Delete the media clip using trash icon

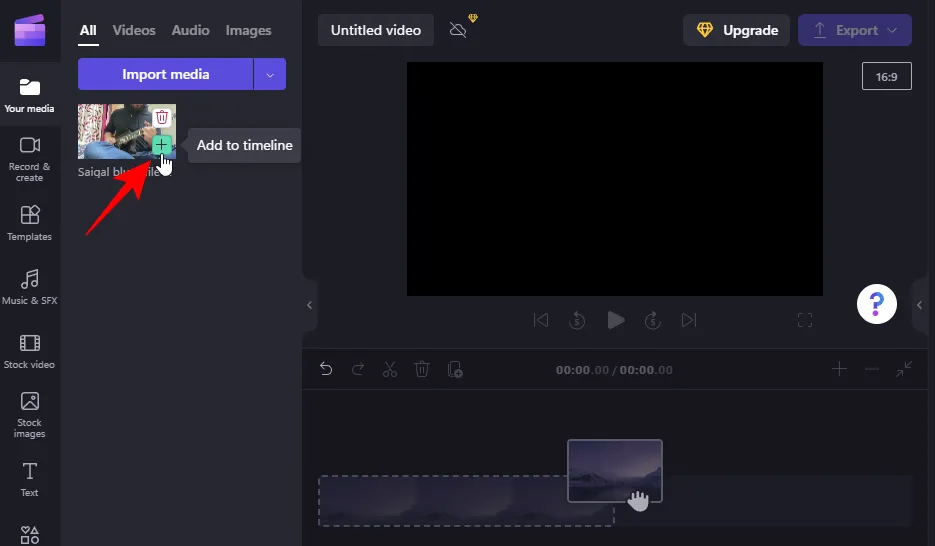pos(162,118)
